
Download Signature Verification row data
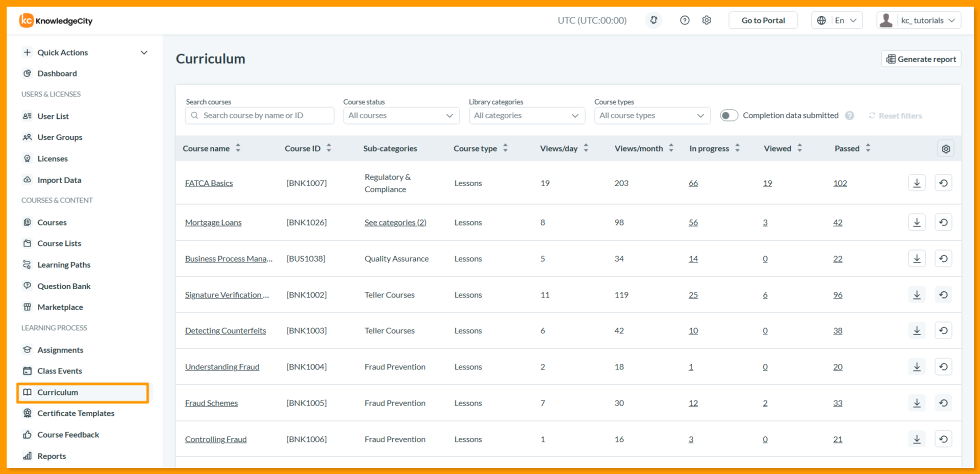[917, 295]
